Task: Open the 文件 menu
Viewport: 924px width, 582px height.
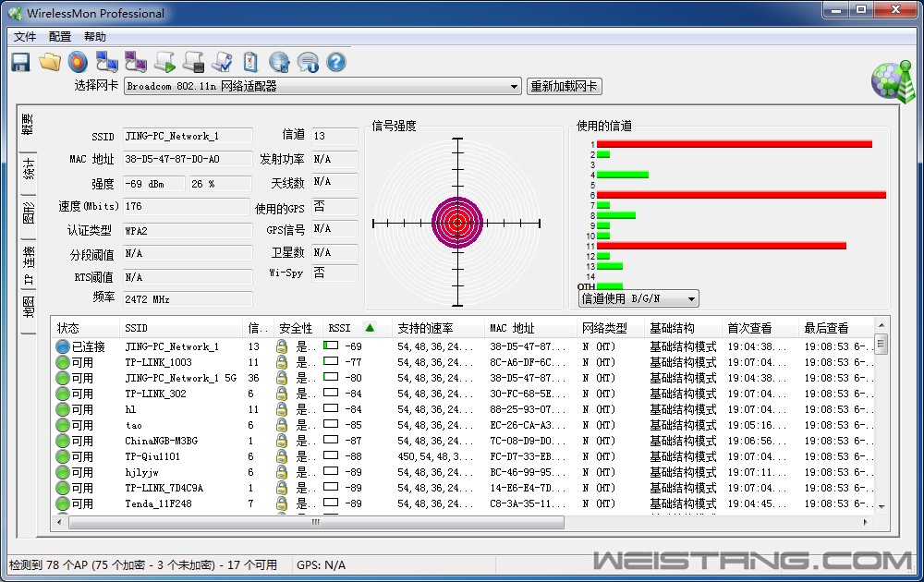Action: point(25,37)
